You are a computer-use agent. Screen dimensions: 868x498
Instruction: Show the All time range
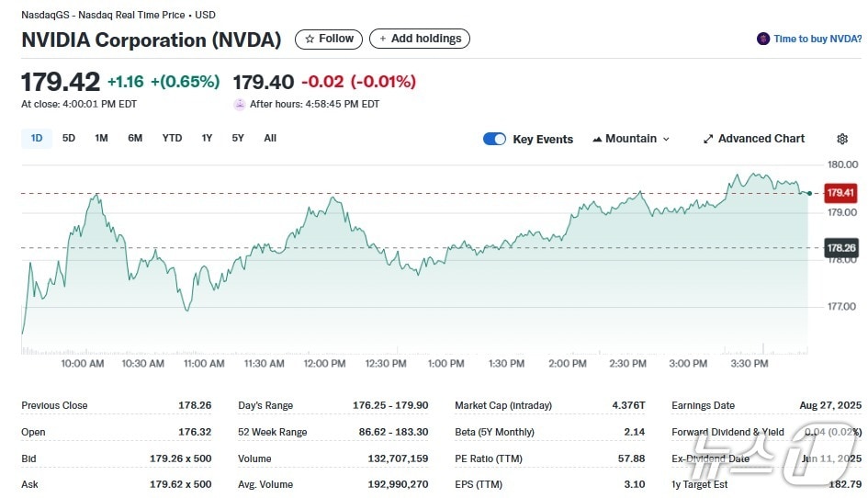[270, 138]
